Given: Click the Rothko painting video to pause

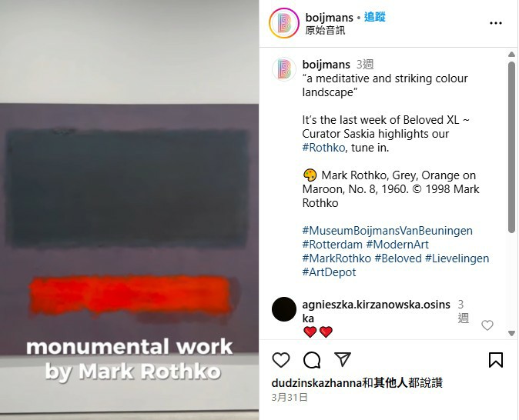Looking at the screenshot, I should [x=129, y=210].
